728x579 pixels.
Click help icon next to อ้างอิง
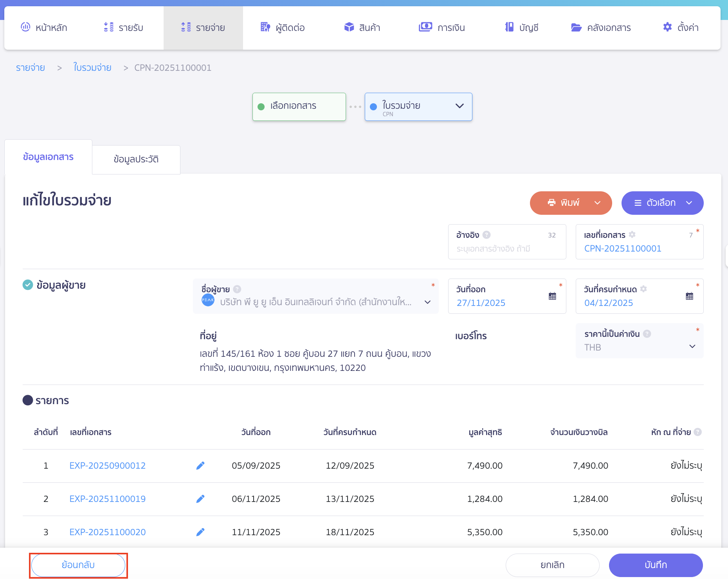487,235
